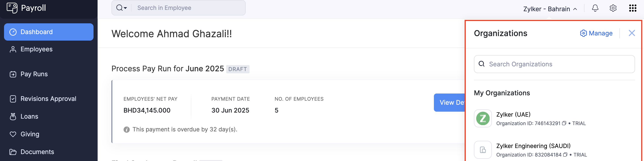
Task: Open the settings gear icon
Action: coord(613,8)
